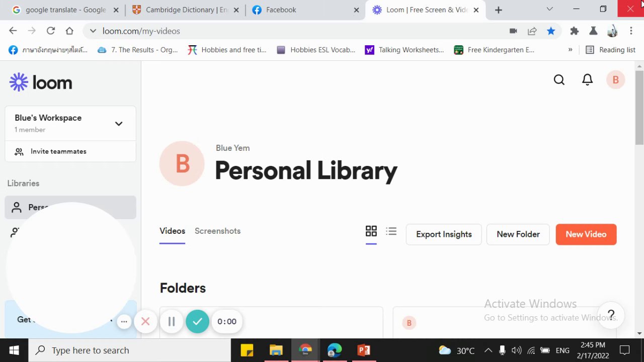Open the help question mark button

click(611, 315)
